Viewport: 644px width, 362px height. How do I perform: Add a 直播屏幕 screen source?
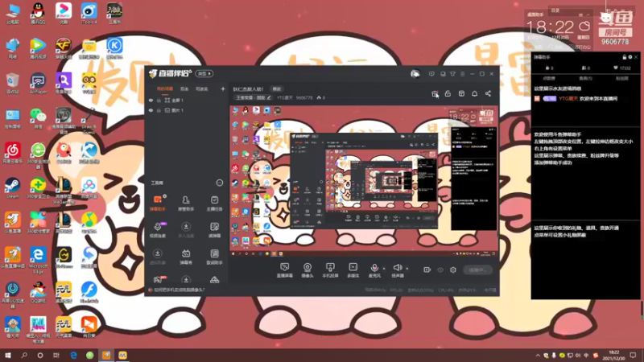(284, 270)
